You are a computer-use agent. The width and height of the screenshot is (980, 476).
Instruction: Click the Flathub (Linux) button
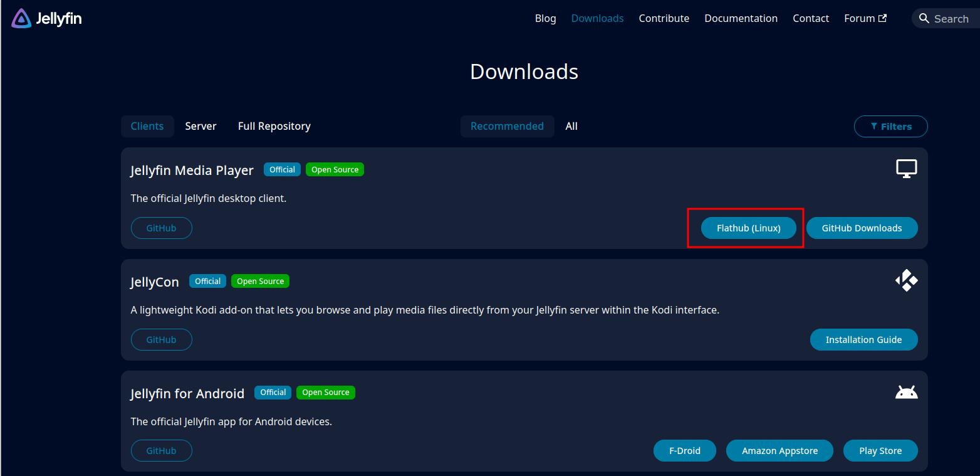[748, 228]
